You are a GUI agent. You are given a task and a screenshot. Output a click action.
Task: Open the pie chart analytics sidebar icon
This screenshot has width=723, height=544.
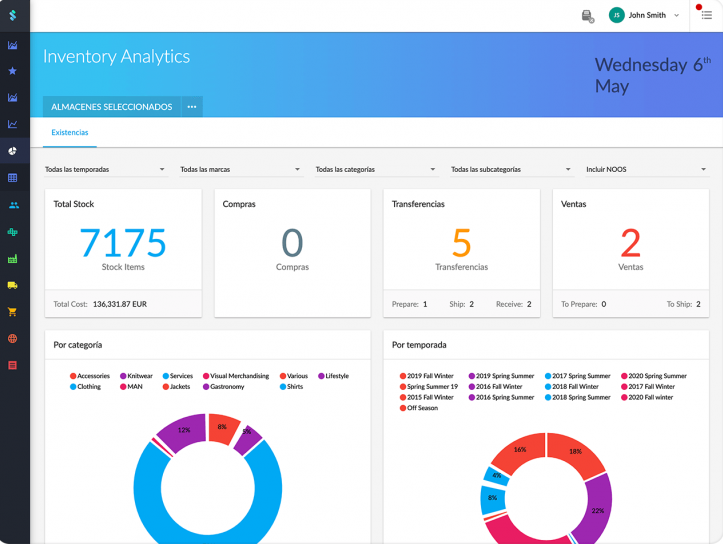(13, 151)
